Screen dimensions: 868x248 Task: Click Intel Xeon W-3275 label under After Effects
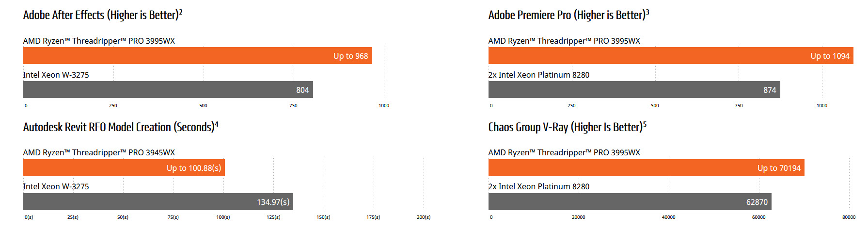(x=56, y=75)
